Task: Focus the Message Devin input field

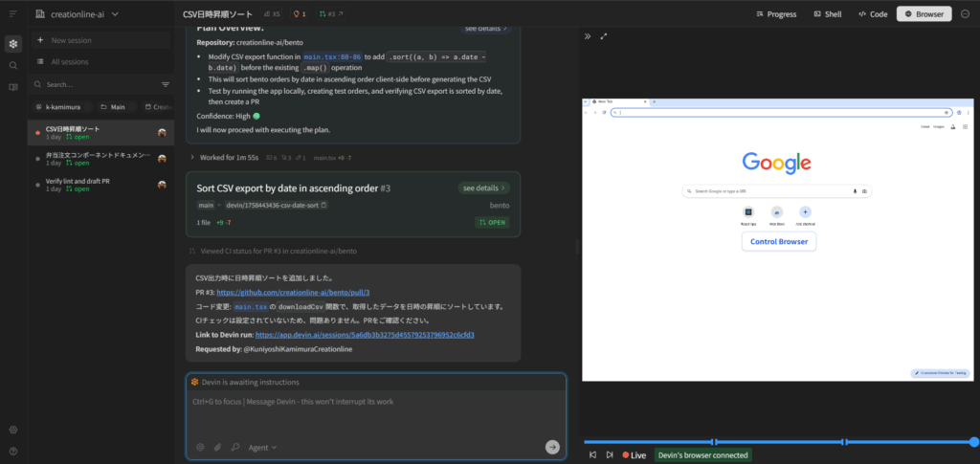Action: (x=375, y=402)
